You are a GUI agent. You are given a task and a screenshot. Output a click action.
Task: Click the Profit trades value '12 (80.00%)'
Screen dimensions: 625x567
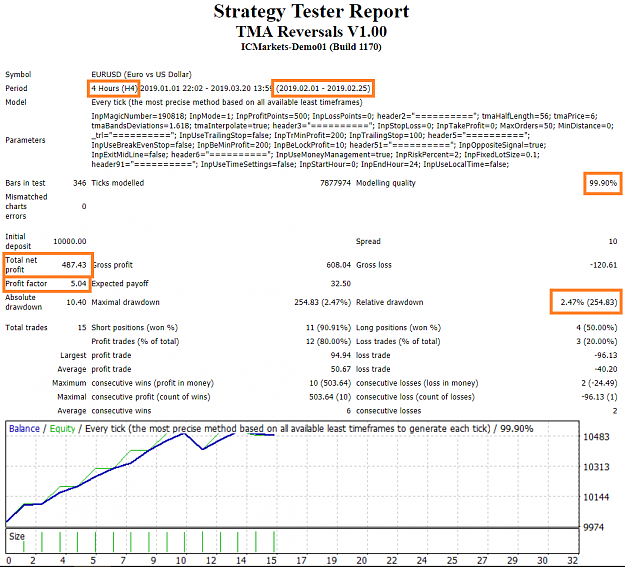[x=328, y=342]
